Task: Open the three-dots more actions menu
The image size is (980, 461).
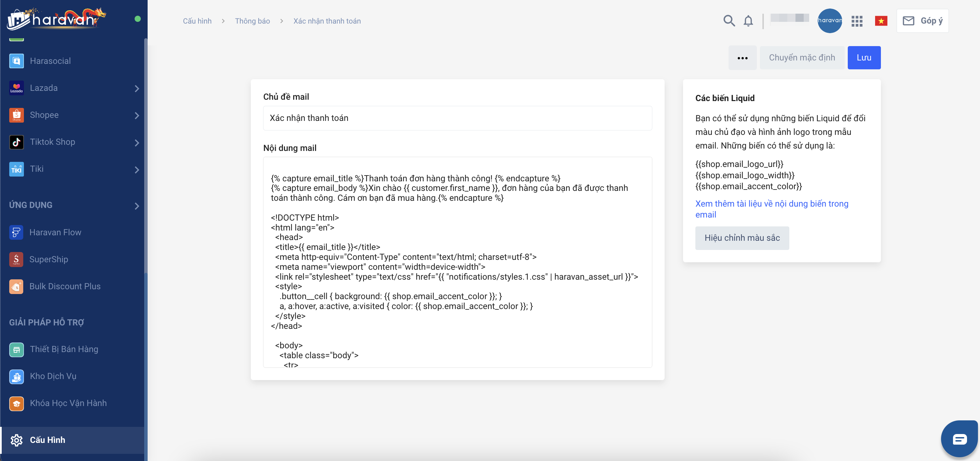Action: pos(742,58)
